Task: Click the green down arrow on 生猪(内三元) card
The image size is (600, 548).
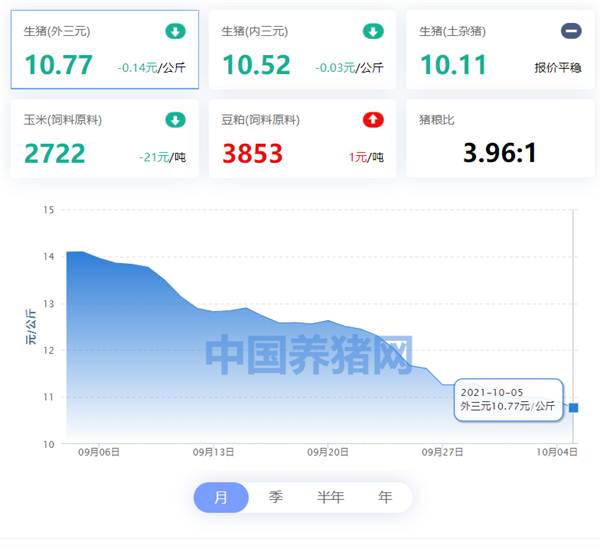Action: (373, 31)
